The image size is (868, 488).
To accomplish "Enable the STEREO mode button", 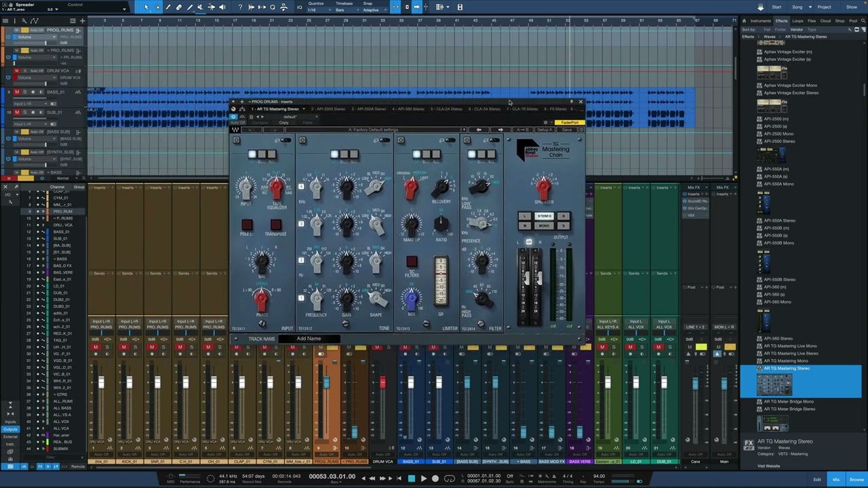I will pyautogui.click(x=544, y=216).
